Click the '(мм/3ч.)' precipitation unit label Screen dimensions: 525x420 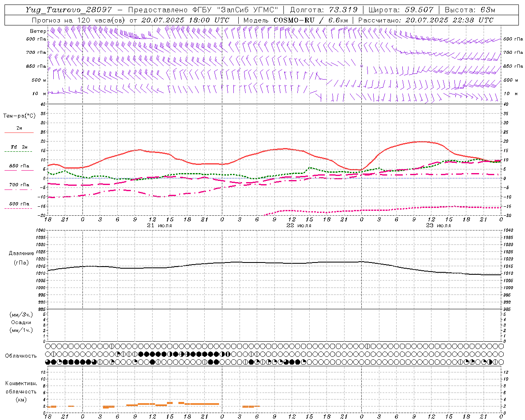tap(21, 315)
